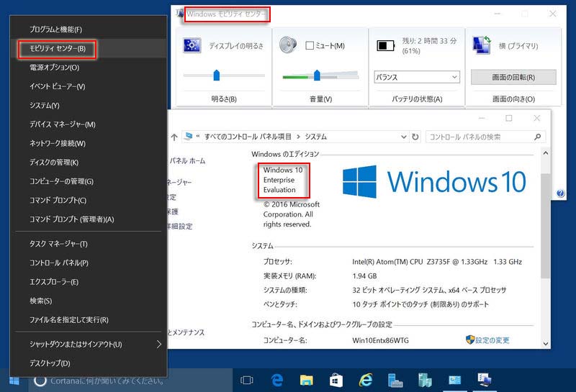Open the バランス power plan dropdown

coord(417,77)
